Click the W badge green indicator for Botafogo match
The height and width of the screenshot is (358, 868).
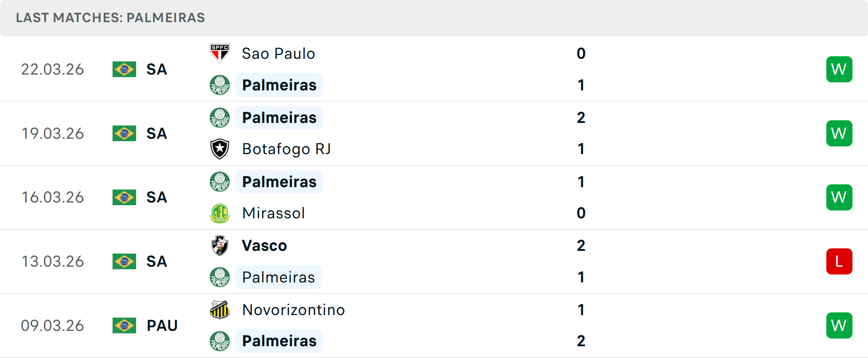(x=839, y=133)
